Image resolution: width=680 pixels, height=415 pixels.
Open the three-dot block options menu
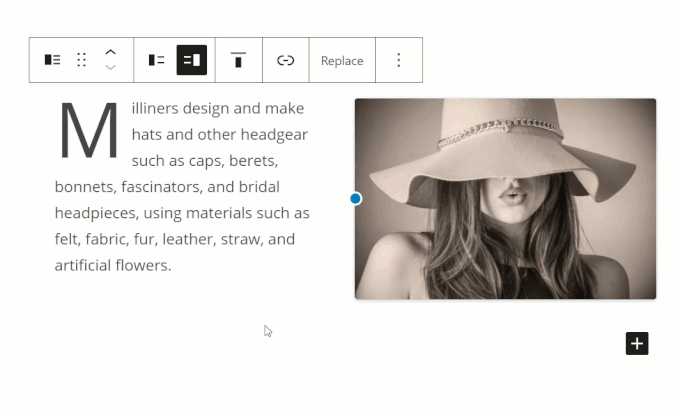tap(399, 60)
